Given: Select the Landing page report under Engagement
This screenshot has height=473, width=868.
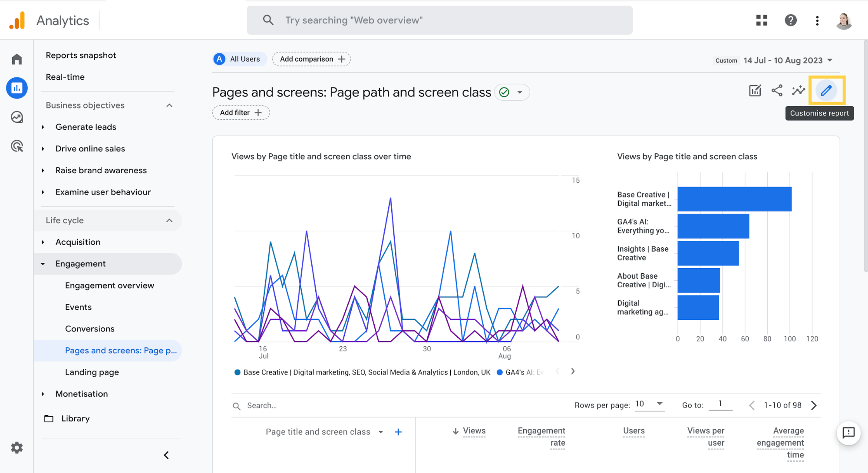Looking at the screenshot, I should (x=92, y=372).
